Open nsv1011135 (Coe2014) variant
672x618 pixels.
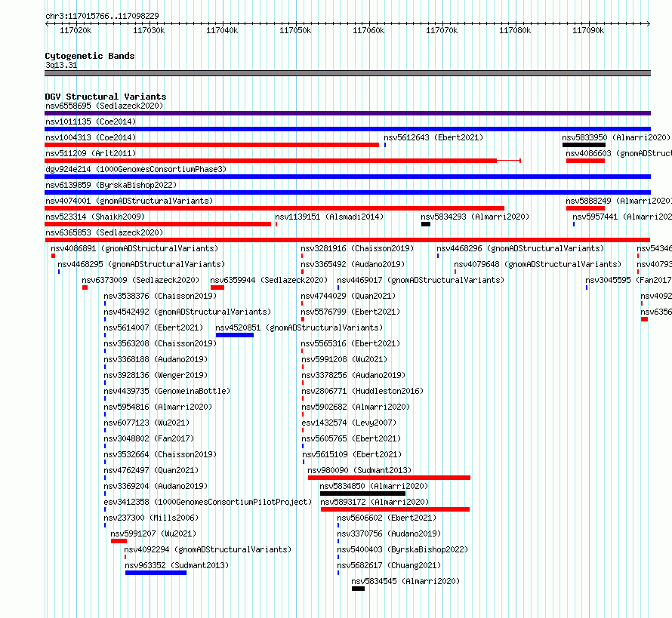tap(91, 121)
